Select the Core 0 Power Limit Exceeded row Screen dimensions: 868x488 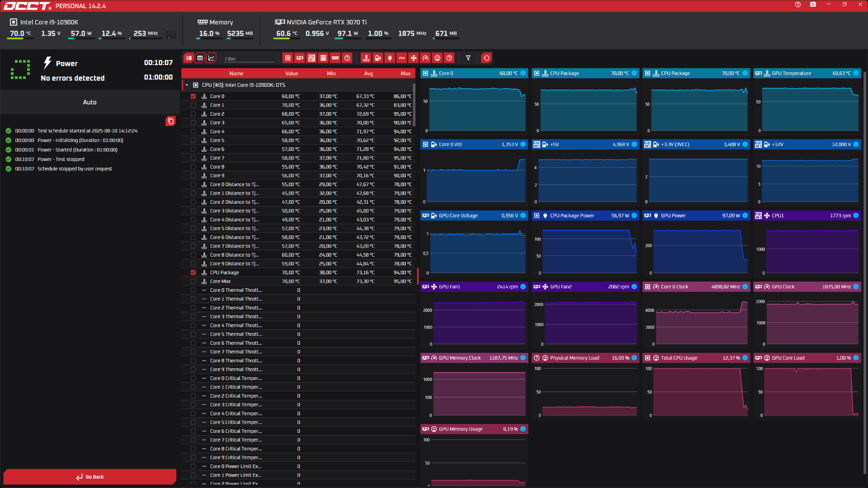(x=298, y=466)
